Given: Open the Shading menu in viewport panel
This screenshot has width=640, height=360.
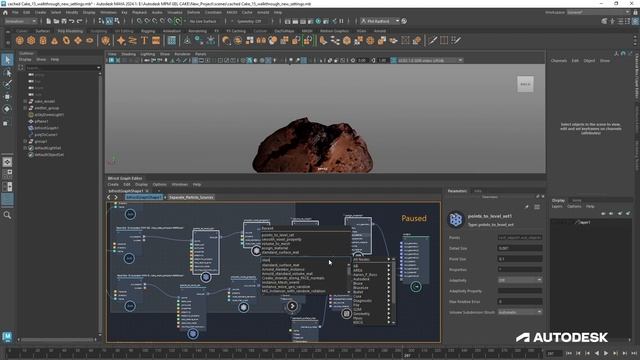Looking at the screenshot, I should [x=128, y=54].
